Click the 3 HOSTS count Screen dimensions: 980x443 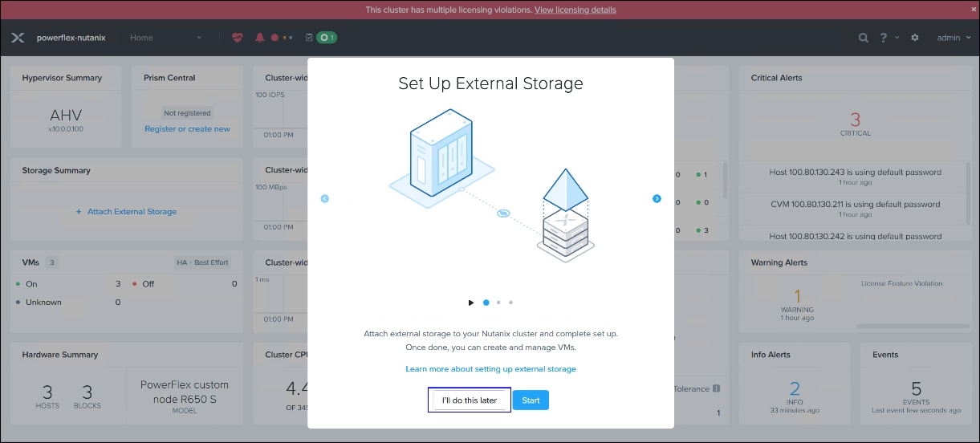(x=47, y=396)
